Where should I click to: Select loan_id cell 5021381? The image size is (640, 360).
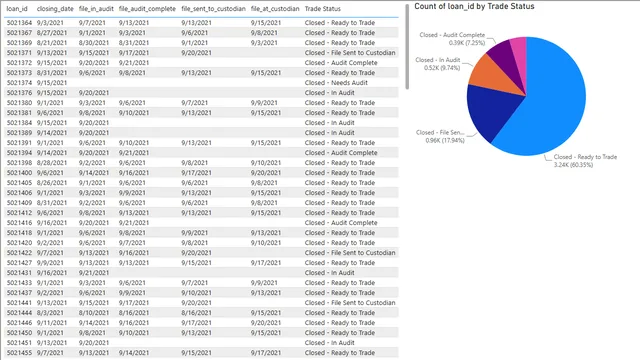[19, 113]
